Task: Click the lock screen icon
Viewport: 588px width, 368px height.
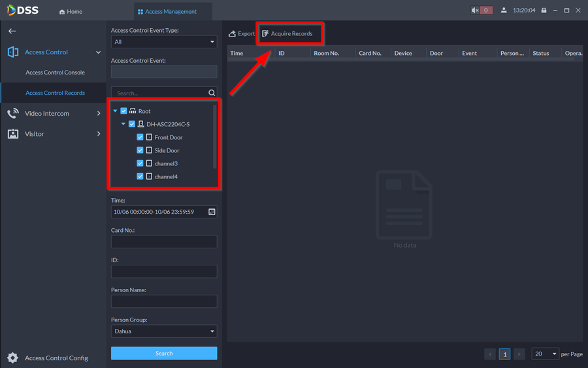Action: coord(544,10)
